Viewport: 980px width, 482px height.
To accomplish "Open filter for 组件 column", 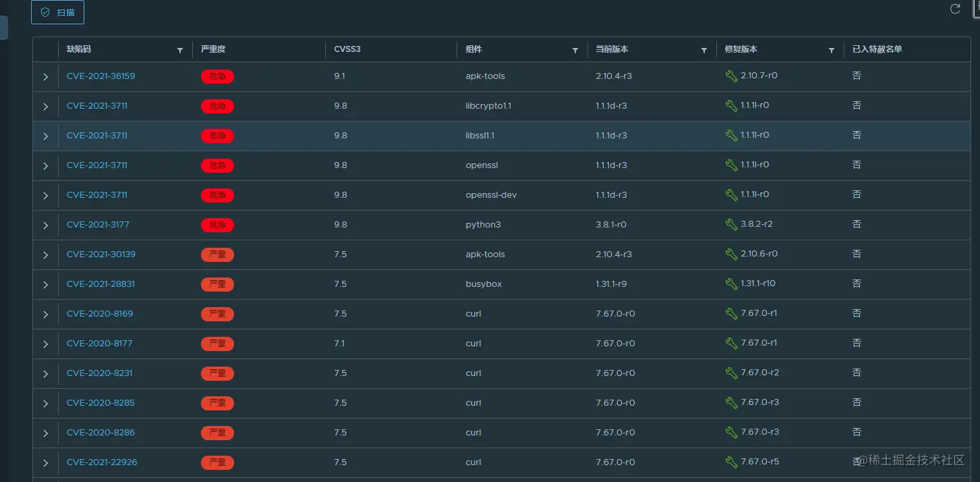I will pyautogui.click(x=575, y=51).
